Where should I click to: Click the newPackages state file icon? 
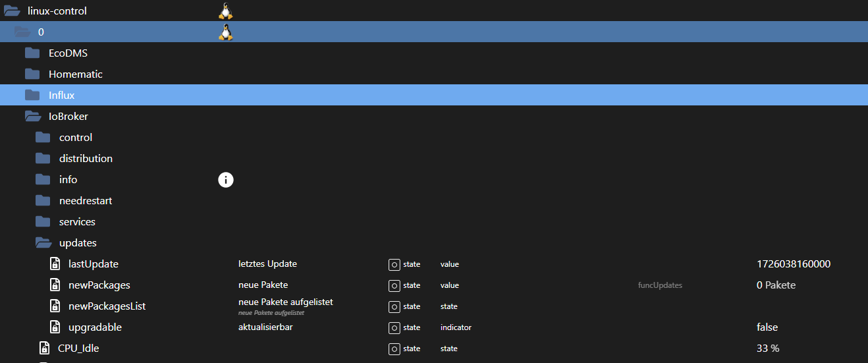click(55, 285)
